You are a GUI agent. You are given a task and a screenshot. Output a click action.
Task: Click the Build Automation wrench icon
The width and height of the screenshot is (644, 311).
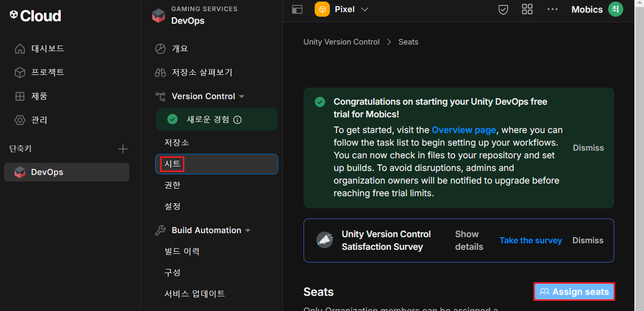160,230
